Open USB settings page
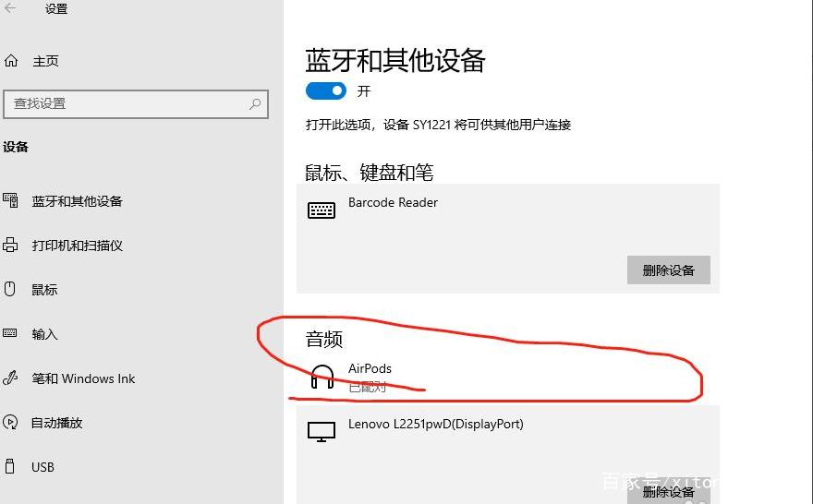The image size is (813, 504). pyautogui.click(x=42, y=467)
